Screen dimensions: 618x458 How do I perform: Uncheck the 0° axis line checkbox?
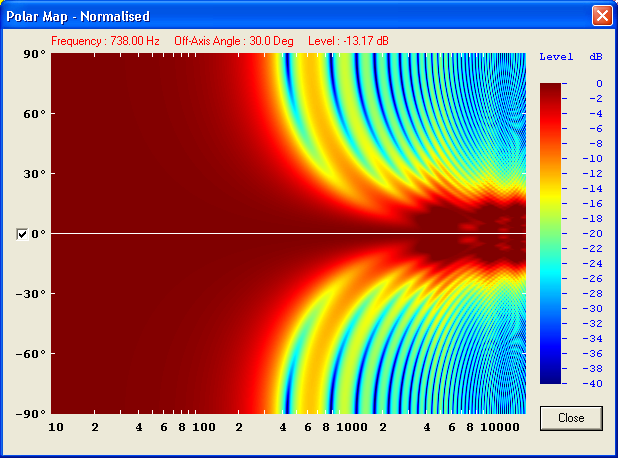22,234
